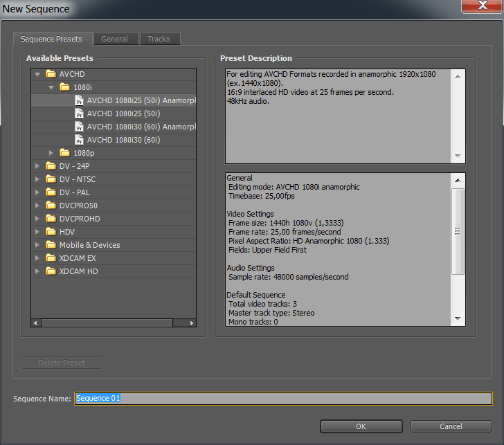Click the DV - PAL folder icon
This screenshot has width=504, height=445.
pos(51,192)
